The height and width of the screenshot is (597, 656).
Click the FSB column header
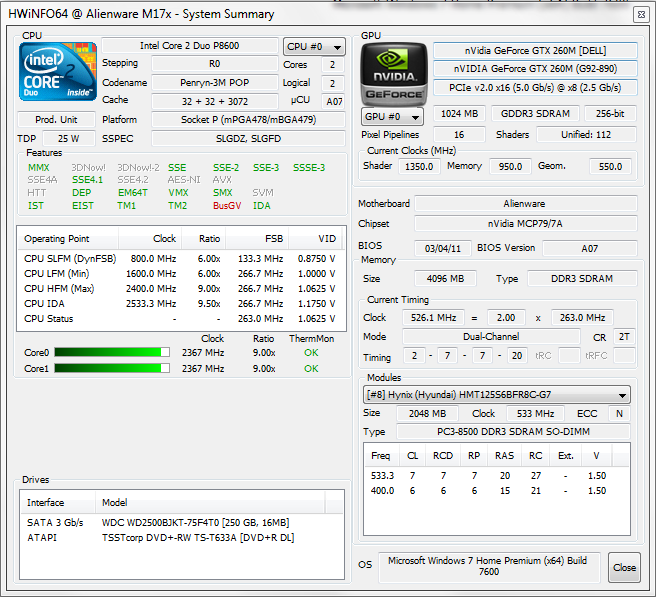coord(257,238)
